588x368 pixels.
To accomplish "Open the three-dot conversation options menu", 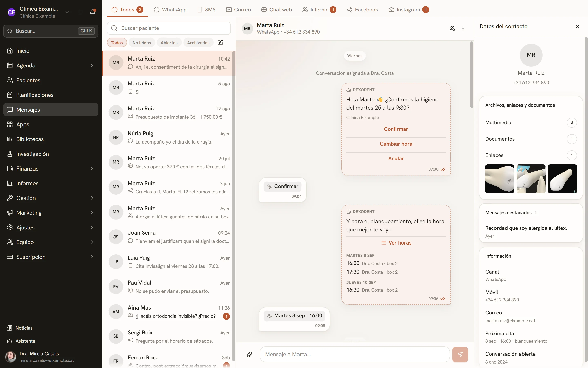I will (x=463, y=29).
